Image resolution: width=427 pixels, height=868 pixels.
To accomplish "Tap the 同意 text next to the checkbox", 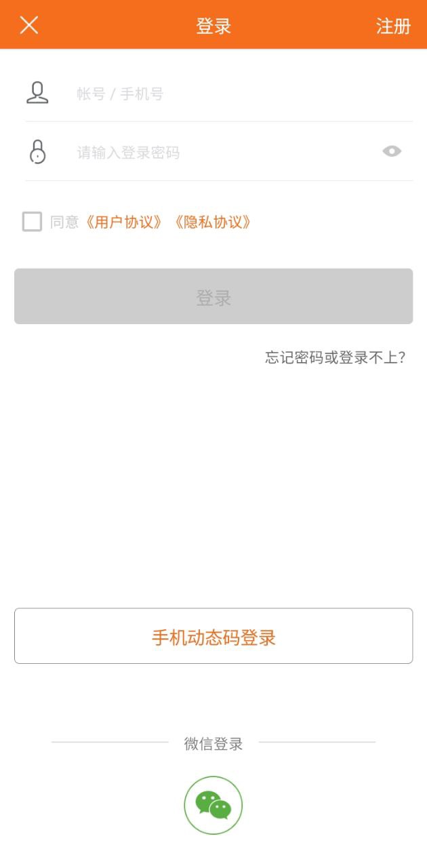I will 64,222.
